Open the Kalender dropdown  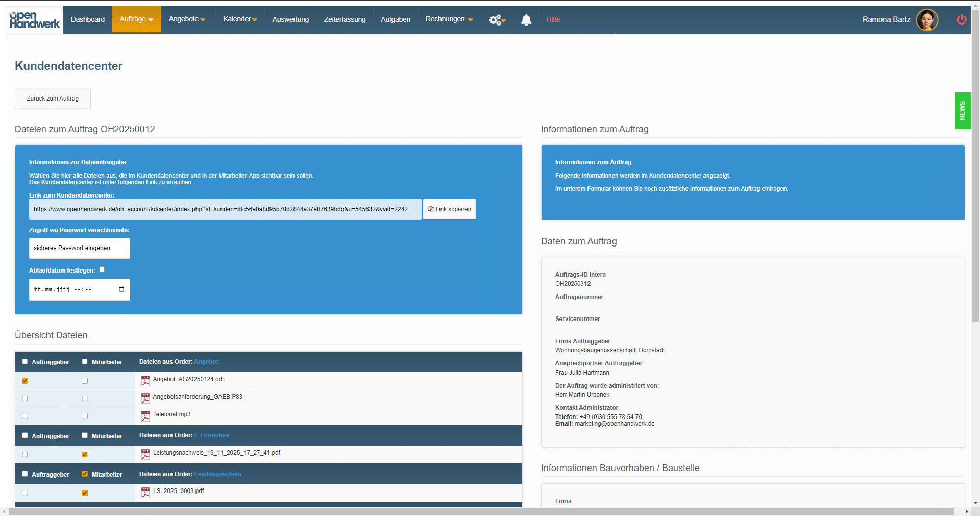pyautogui.click(x=239, y=19)
